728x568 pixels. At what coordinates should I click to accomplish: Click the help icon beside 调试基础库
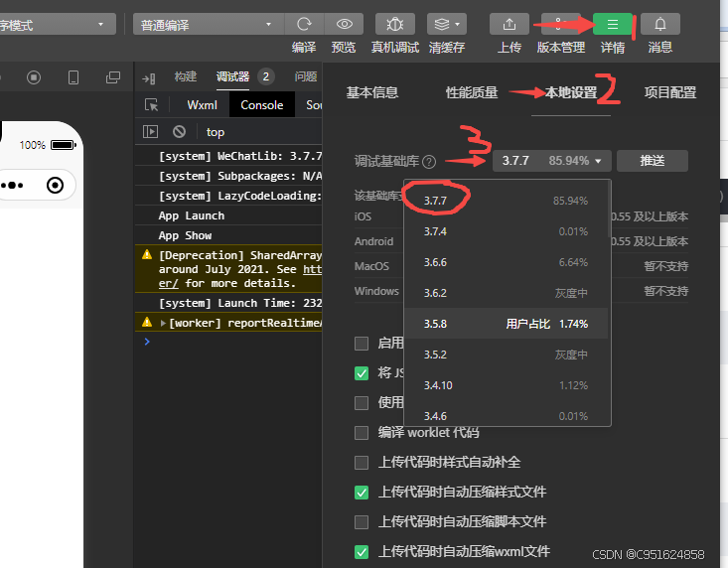(429, 162)
